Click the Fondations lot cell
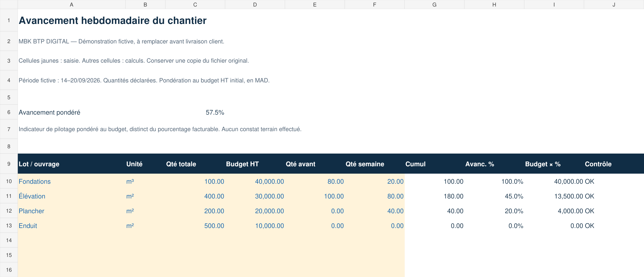 tap(71, 181)
